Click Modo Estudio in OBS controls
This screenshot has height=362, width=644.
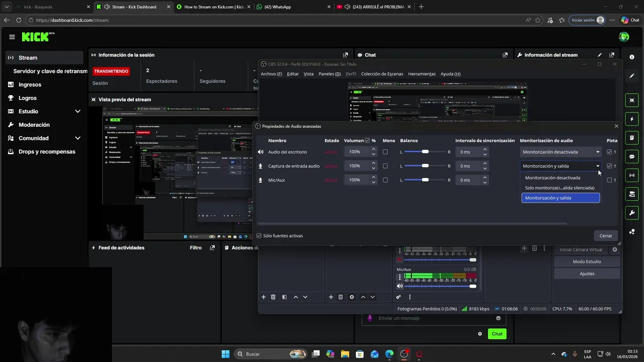(587, 261)
